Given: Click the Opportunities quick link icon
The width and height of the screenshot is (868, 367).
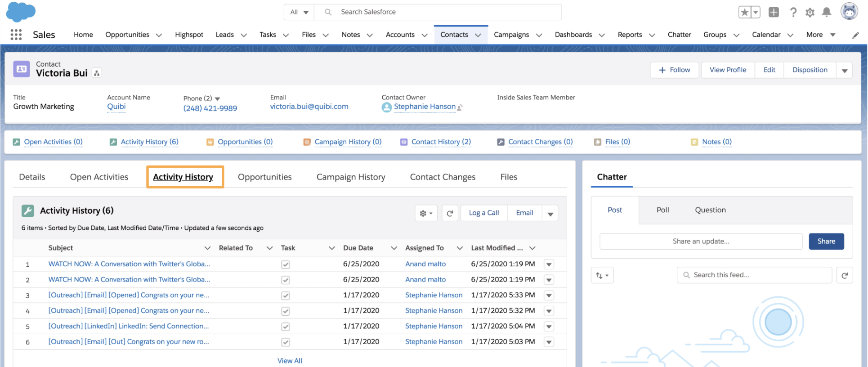Looking at the screenshot, I should pos(210,142).
